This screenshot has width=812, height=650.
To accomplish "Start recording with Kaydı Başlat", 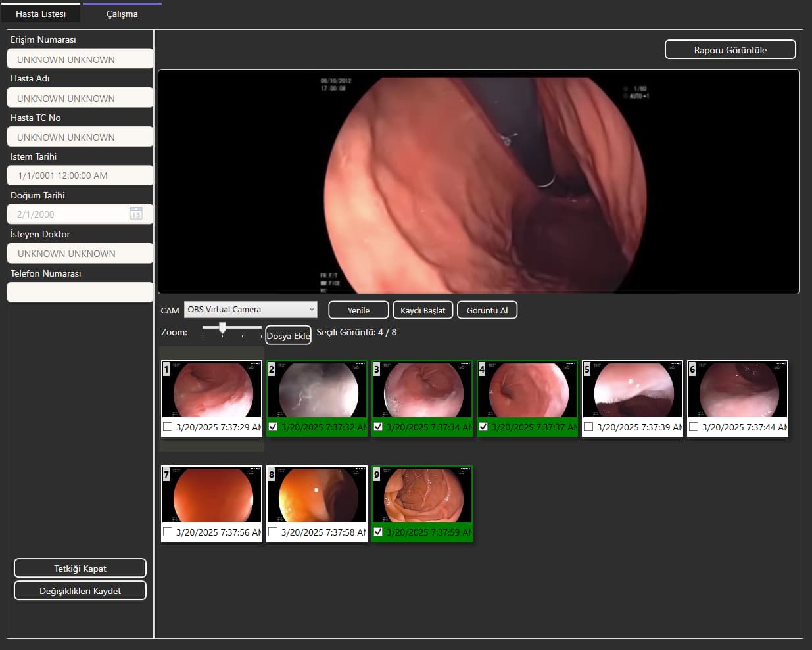I will point(423,310).
